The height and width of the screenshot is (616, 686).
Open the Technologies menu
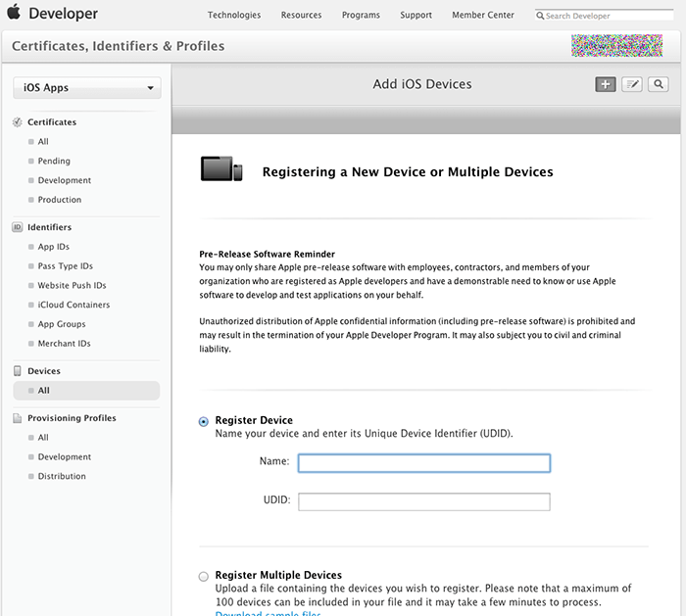click(x=234, y=16)
